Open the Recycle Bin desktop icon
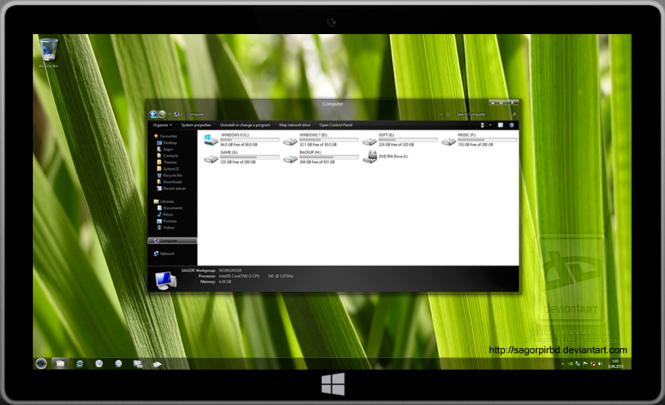Screen dimensions: 665x405 tap(49, 53)
